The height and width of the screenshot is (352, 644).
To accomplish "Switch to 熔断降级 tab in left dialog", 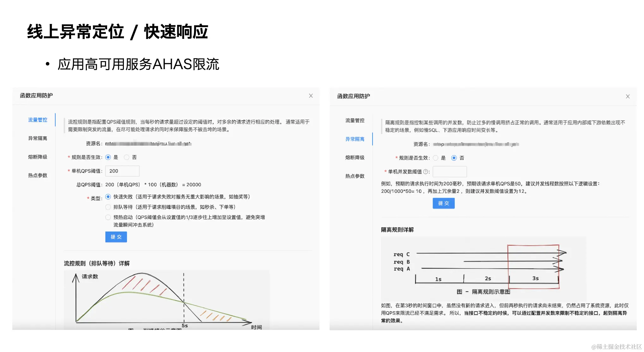I will (38, 157).
